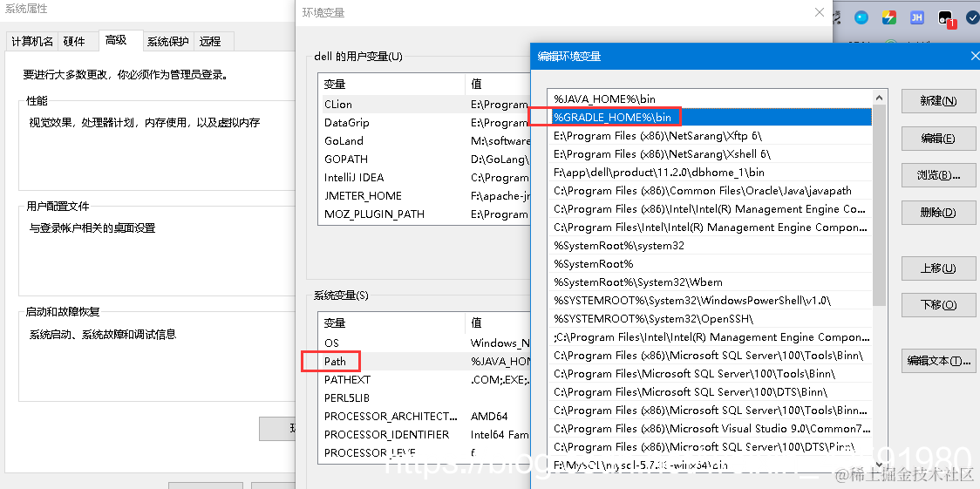Screen dimensions: 980x489
Task: Click the 变量 column header in user variables
Action: (391, 84)
